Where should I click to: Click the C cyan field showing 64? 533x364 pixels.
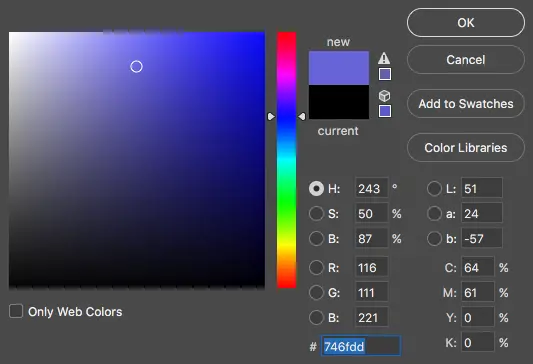click(477, 267)
